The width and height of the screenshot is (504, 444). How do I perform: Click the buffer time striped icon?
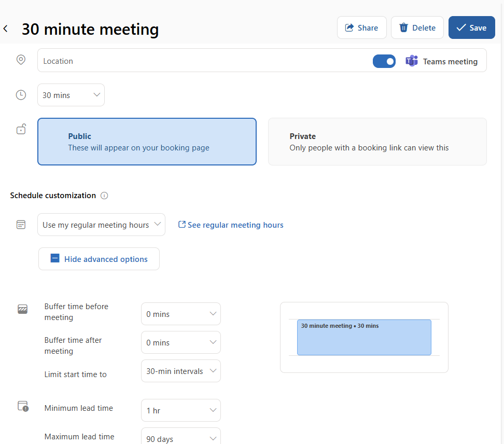point(22,309)
